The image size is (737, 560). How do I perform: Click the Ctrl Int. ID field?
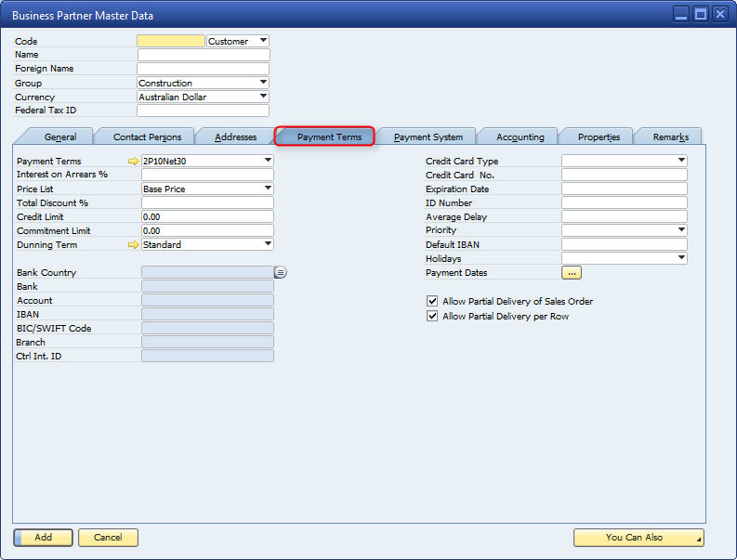pyautogui.click(x=207, y=356)
